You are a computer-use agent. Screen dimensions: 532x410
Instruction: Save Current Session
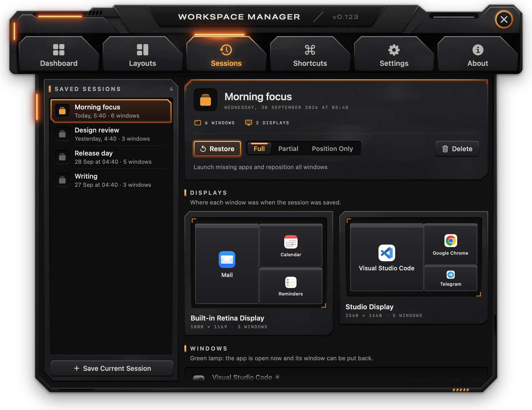112,368
